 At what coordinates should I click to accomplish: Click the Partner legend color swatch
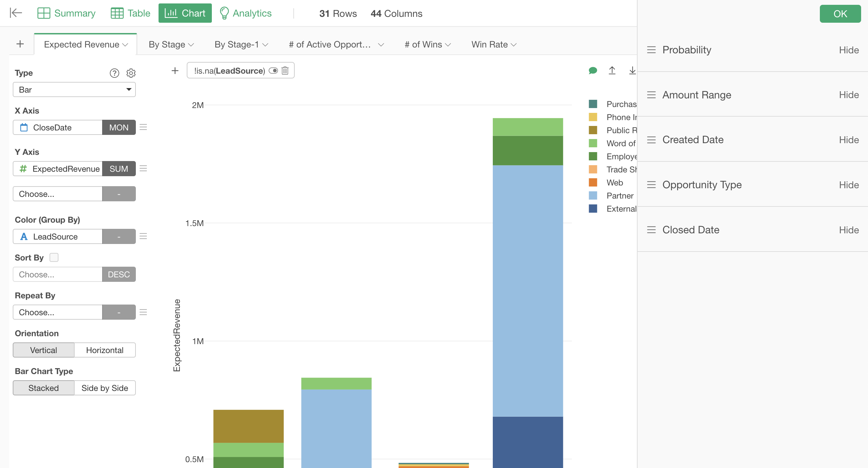593,195
